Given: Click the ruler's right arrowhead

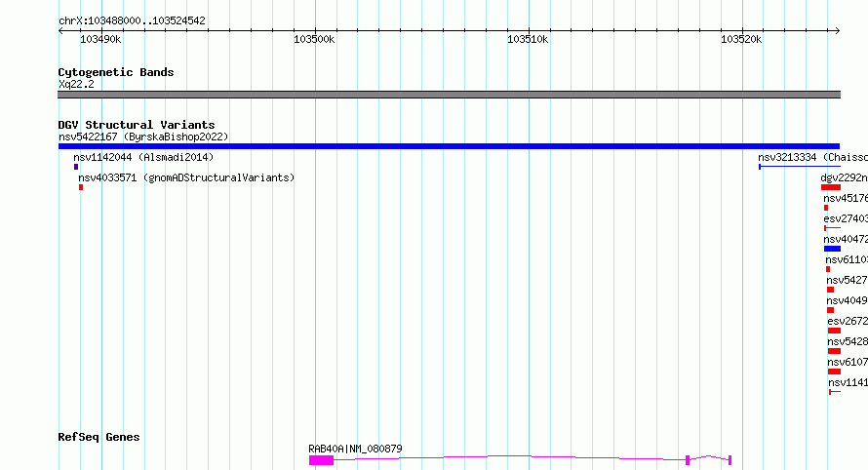Looking at the screenshot, I should (x=838, y=31).
